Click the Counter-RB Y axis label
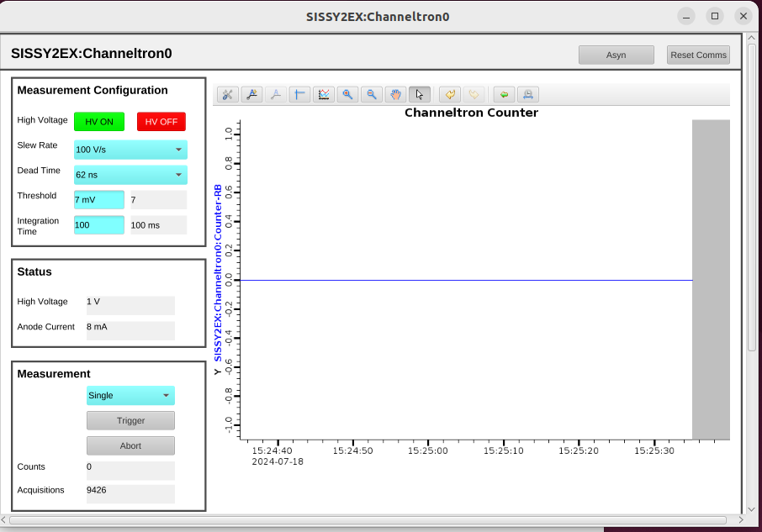Viewport: 762px width, 532px height. point(218,273)
